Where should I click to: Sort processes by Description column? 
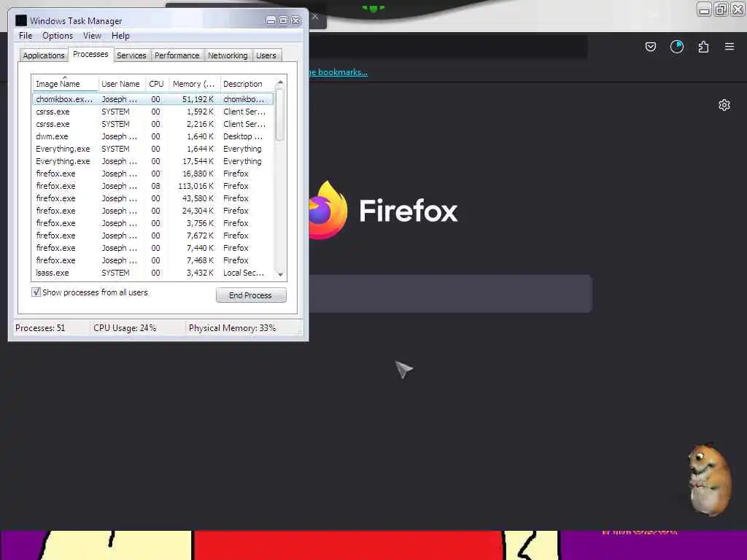247,84
